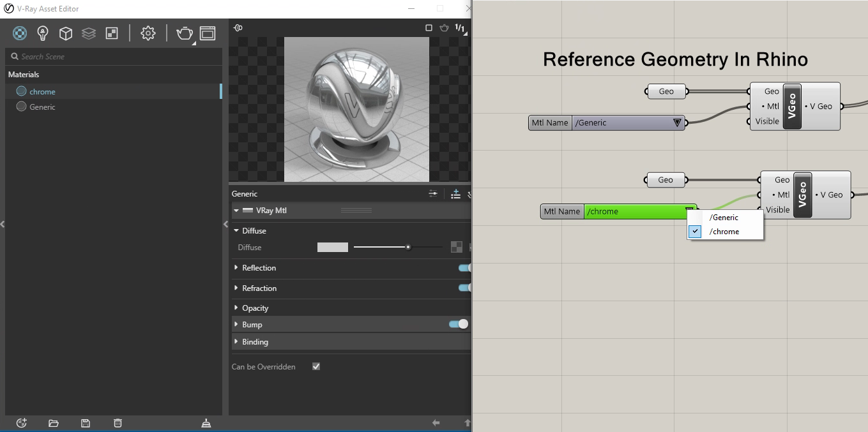The image size is (868, 432).
Task: Click the add new material icon
Action: 22,422
